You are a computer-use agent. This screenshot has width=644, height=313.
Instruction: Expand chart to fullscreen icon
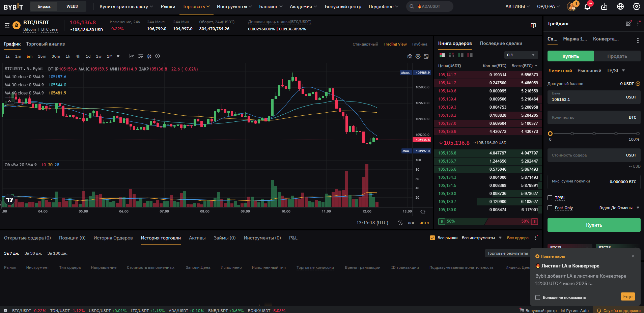coord(426,56)
